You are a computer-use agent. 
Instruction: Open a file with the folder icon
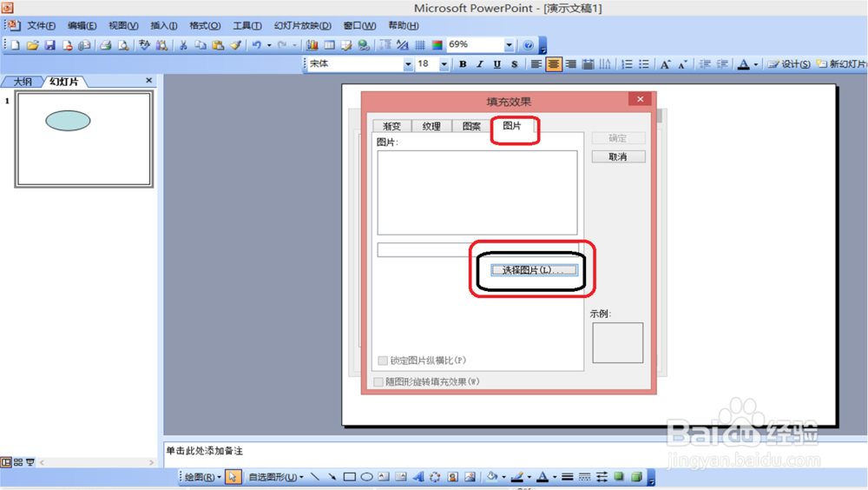[x=33, y=45]
